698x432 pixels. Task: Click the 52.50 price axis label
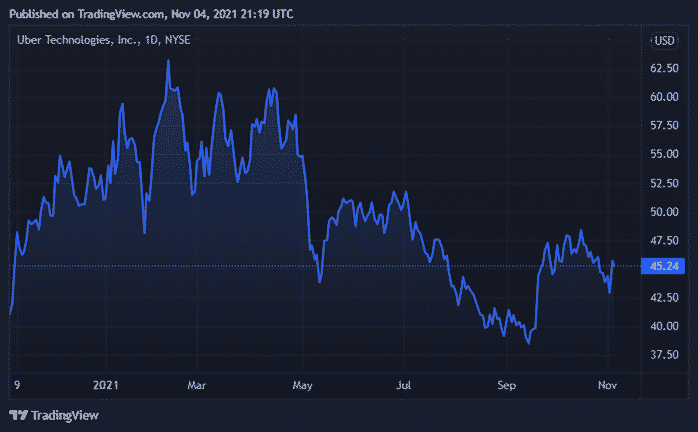pyautogui.click(x=664, y=183)
